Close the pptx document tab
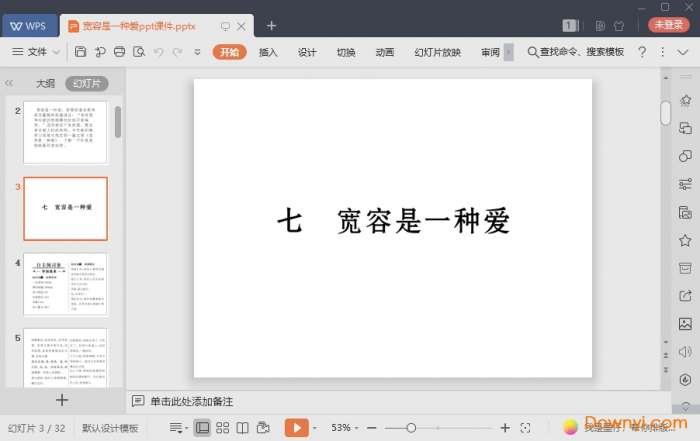 coord(241,26)
